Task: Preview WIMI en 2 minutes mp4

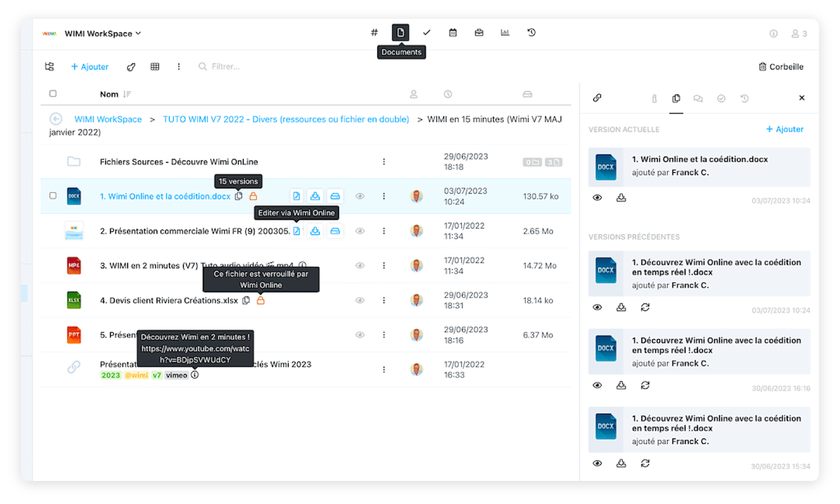Action: pyautogui.click(x=360, y=266)
